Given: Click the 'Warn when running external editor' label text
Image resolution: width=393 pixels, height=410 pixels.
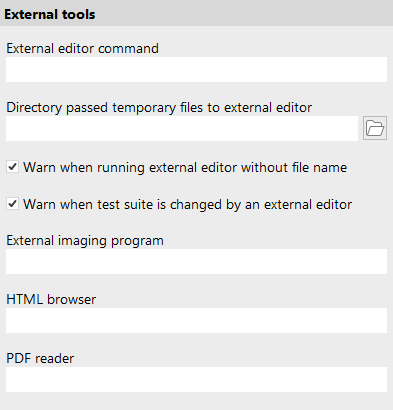Looking at the screenshot, I should [185, 167].
